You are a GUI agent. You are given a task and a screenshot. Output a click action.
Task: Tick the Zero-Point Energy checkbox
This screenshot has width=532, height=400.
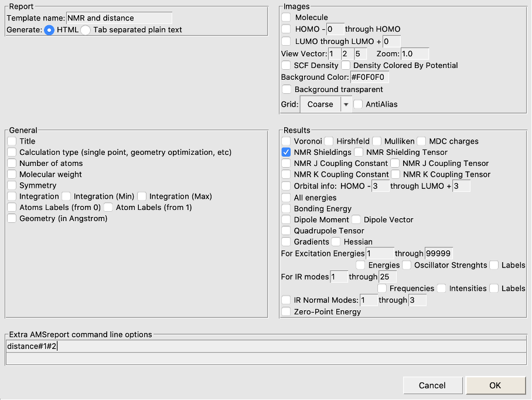tap(286, 312)
